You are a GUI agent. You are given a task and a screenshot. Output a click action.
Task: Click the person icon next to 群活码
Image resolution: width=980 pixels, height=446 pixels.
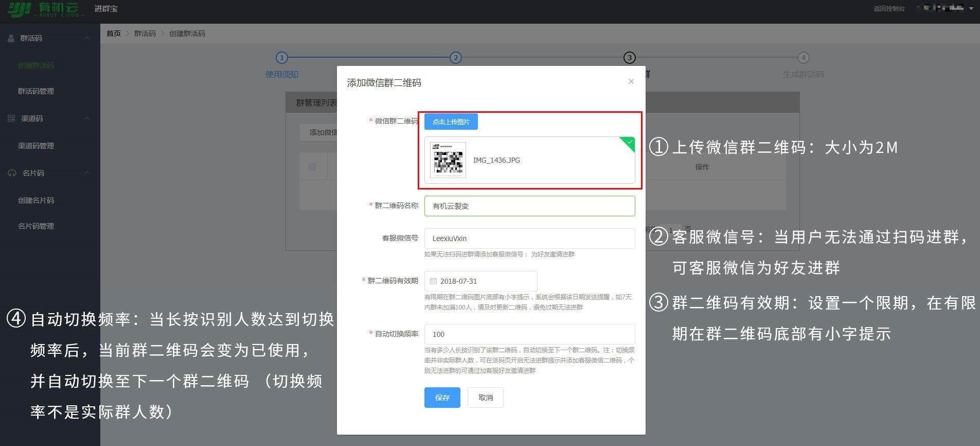point(11,38)
